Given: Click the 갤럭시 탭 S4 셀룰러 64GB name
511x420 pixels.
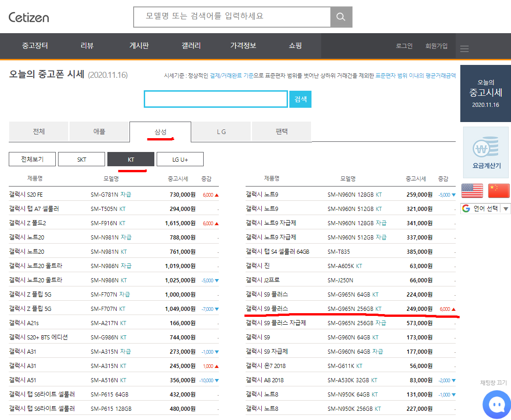Looking at the screenshot, I should click(277, 252).
